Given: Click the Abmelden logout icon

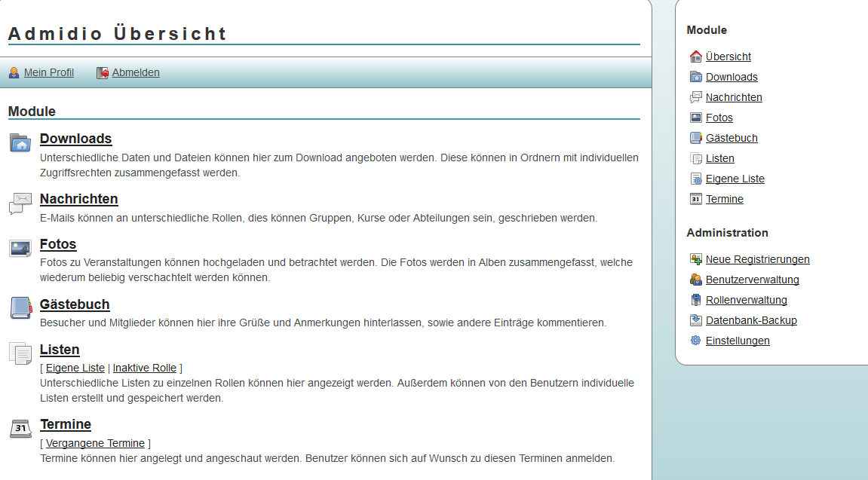Looking at the screenshot, I should coord(103,73).
